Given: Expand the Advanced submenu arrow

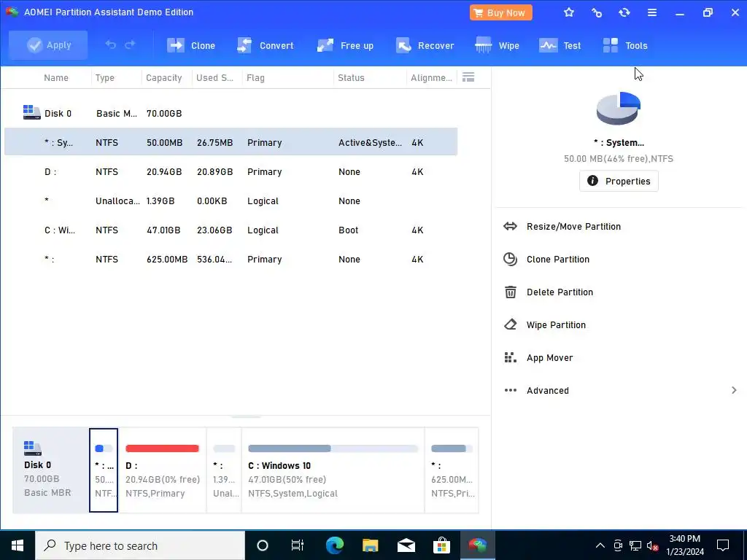Looking at the screenshot, I should 734,391.
